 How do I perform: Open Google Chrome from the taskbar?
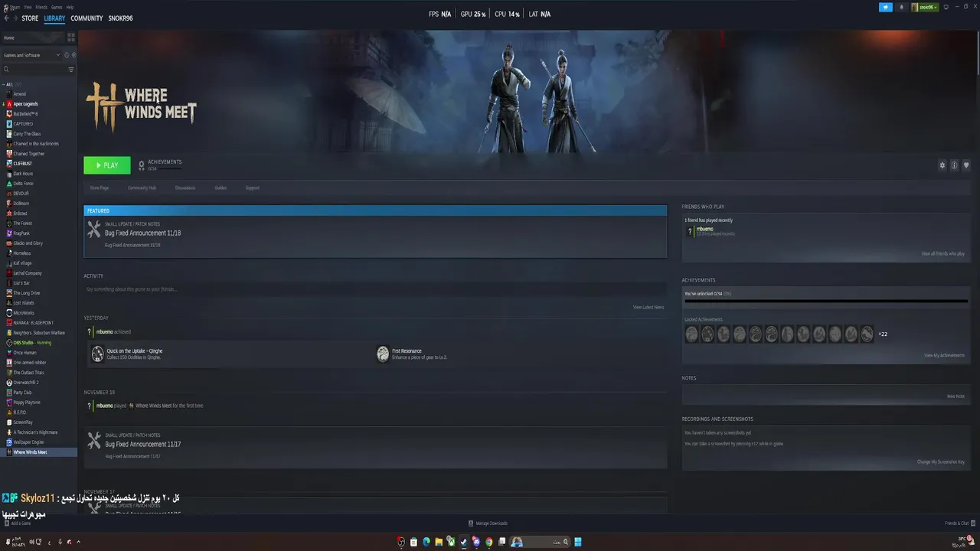point(488,542)
